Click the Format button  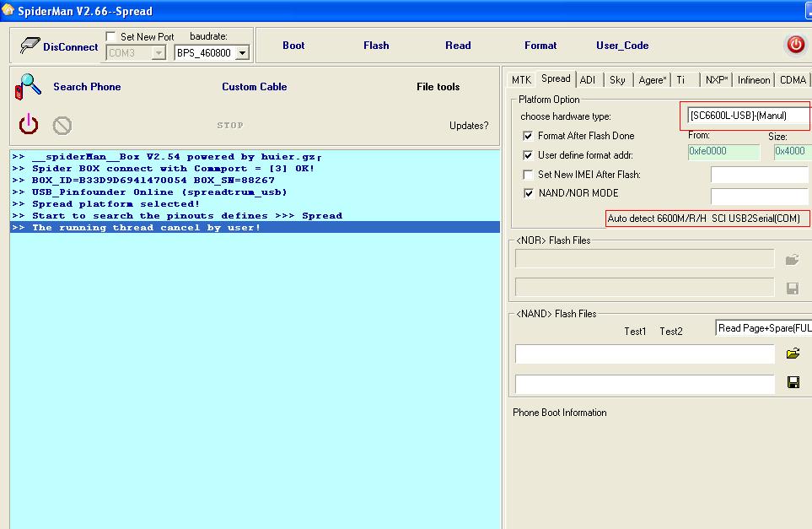(540, 45)
